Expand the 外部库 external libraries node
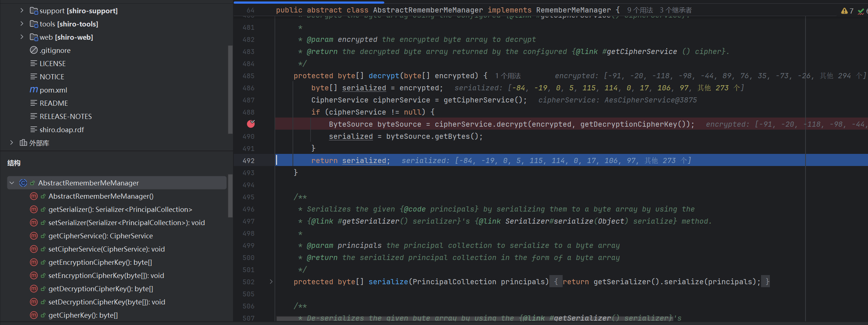The image size is (868, 325). [11, 143]
